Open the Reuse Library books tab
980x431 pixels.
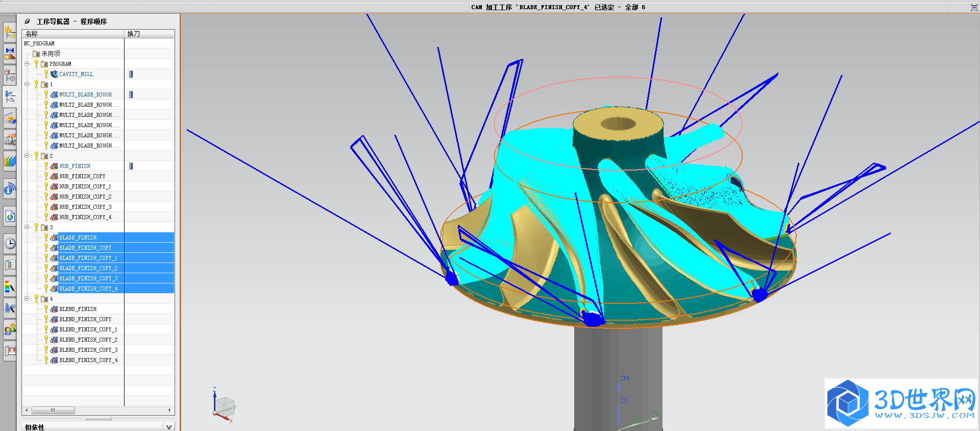pyautogui.click(x=10, y=161)
